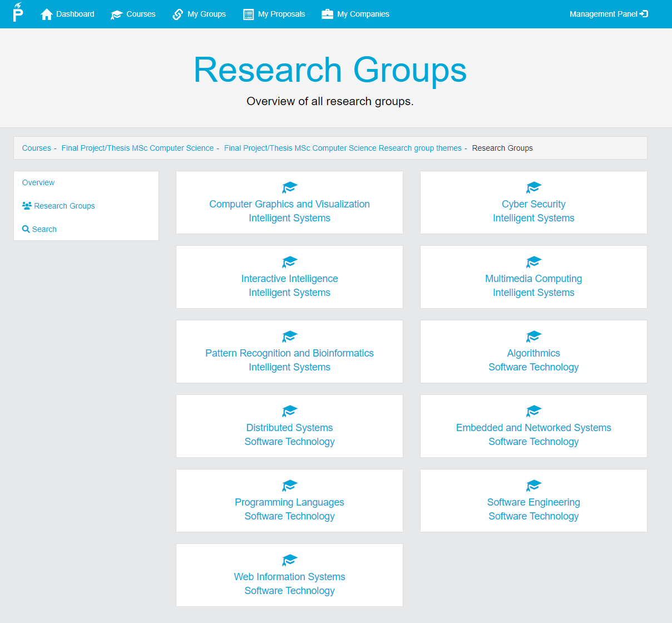This screenshot has height=623, width=672.
Task: Select the Pattern Recognition and Bioinformatics group
Action: (x=289, y=353)
